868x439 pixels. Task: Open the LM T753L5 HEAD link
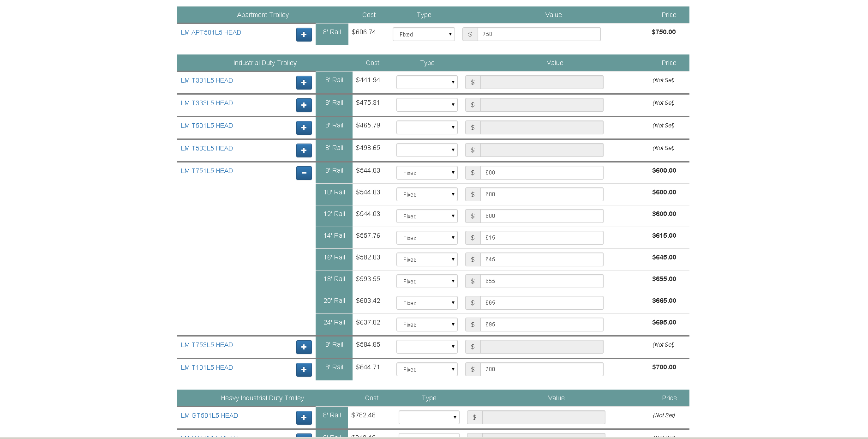coord(207,345)
